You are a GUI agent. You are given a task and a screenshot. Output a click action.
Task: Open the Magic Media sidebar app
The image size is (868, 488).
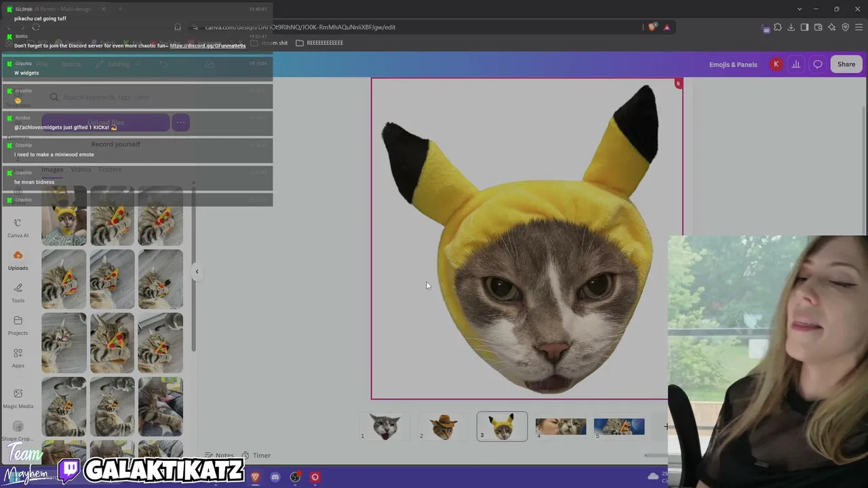18,398
